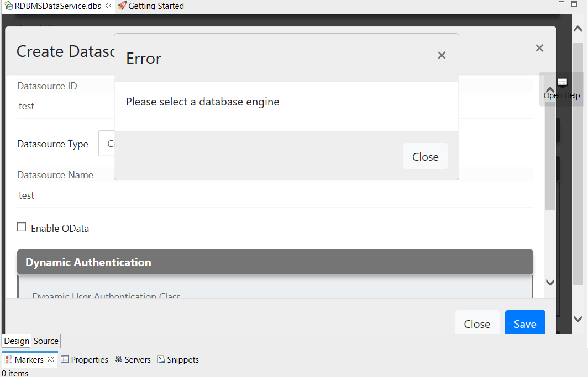This screenshot has height=377, width=588.
Task: Click the Getting Started rocket icon
Action: (122, 6)
